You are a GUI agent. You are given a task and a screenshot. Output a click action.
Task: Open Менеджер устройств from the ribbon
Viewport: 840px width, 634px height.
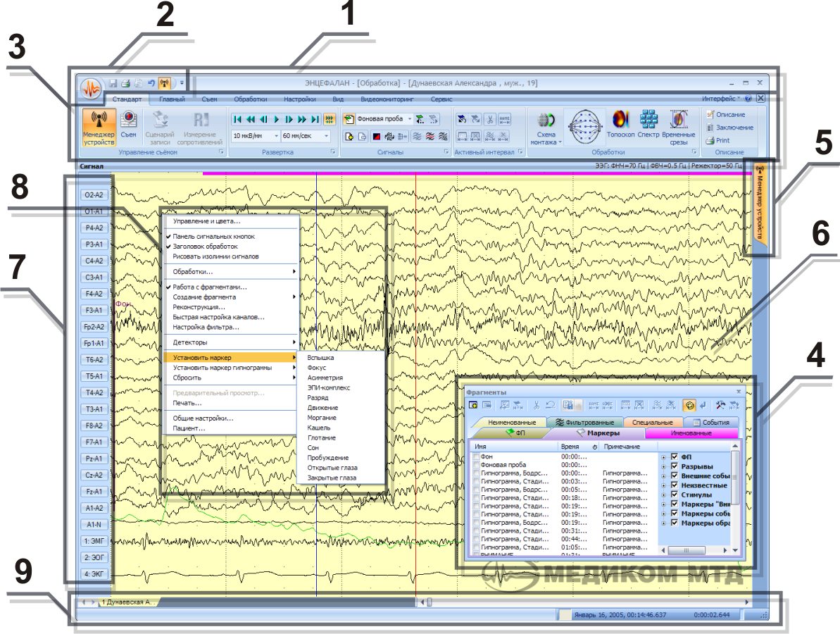coord(99,128)
